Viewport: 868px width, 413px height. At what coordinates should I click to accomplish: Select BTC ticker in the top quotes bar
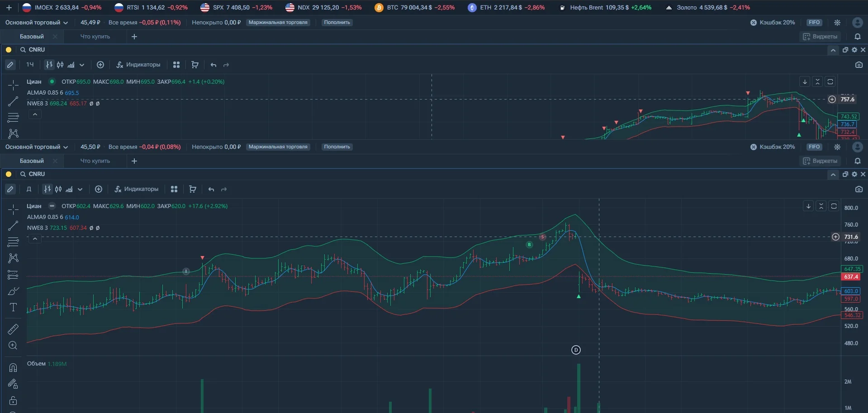415,7
